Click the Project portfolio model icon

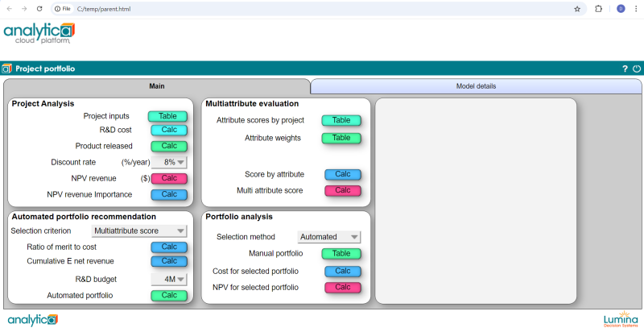point(6,69)
